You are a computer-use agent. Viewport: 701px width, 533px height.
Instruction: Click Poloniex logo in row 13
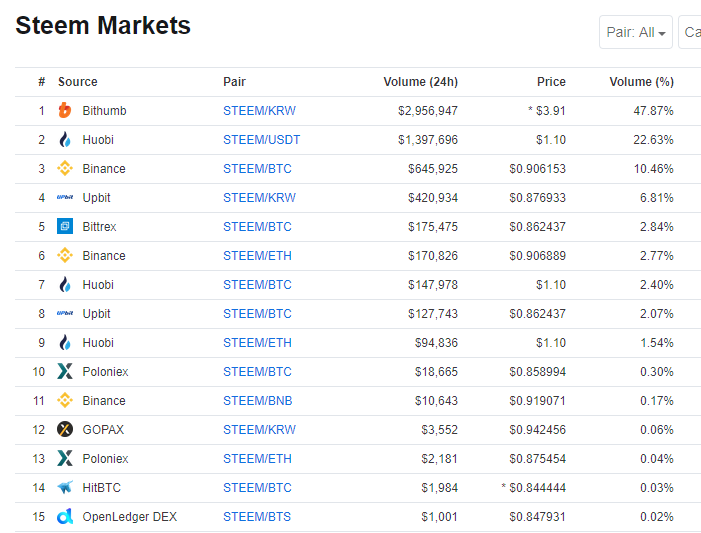[x=65, y=458]
